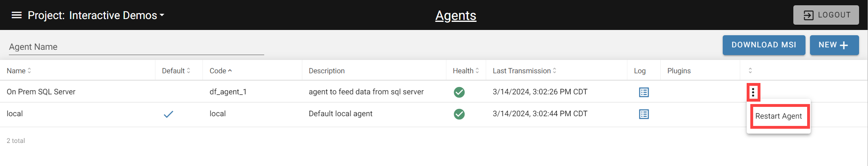Click the logout arrow icon
Viewport: 868px width, 166px height.
point(808,15)
